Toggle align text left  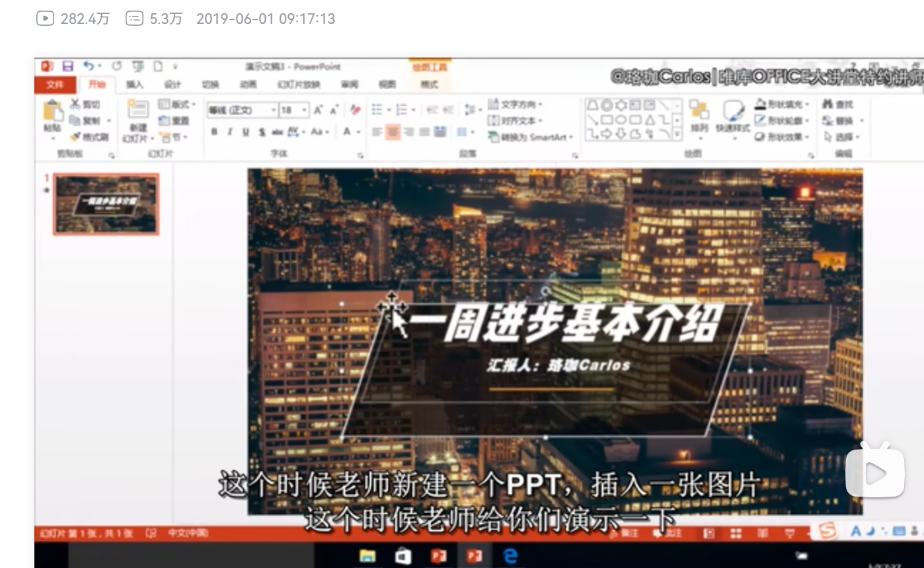(x=377, y=132)
